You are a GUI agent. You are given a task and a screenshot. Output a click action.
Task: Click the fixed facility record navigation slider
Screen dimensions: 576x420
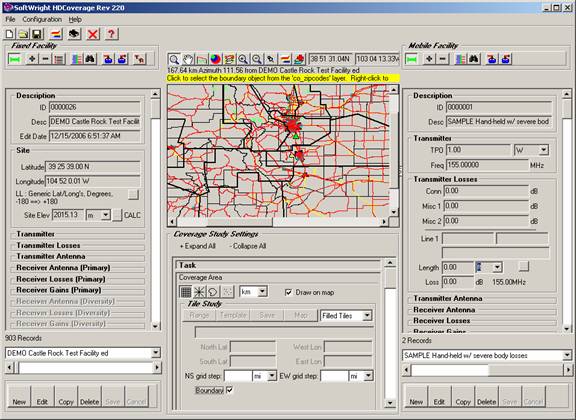click(83, 367)
